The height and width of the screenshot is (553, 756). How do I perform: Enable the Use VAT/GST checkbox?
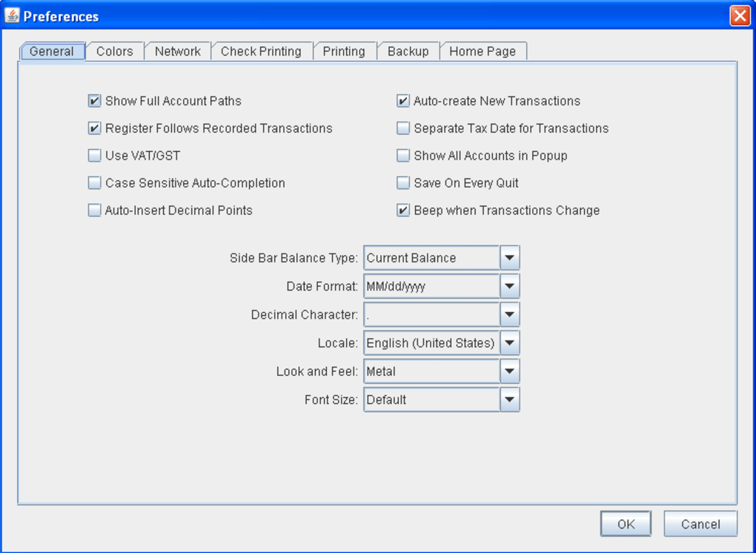point(94,156)
